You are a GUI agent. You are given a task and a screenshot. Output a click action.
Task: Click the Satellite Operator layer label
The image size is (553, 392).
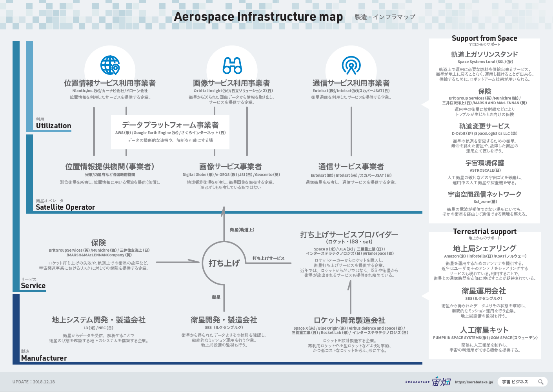(x=65, y=207)
